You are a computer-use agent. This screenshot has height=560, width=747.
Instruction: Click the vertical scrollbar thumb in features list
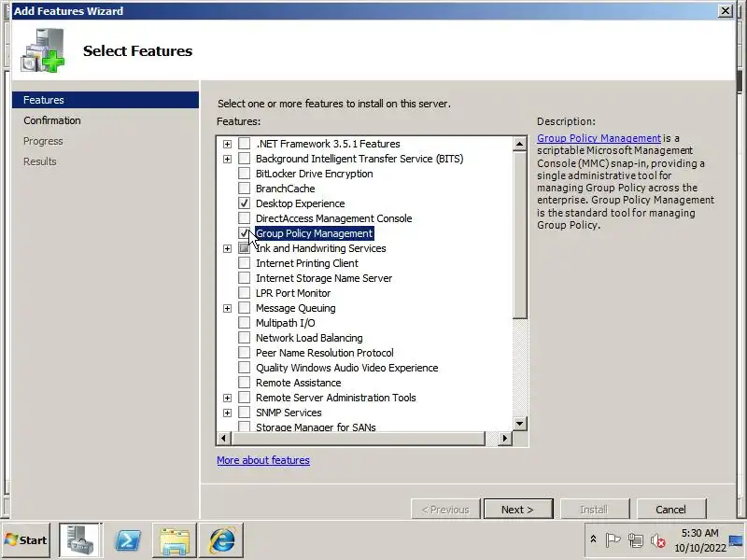pos(520,235)
